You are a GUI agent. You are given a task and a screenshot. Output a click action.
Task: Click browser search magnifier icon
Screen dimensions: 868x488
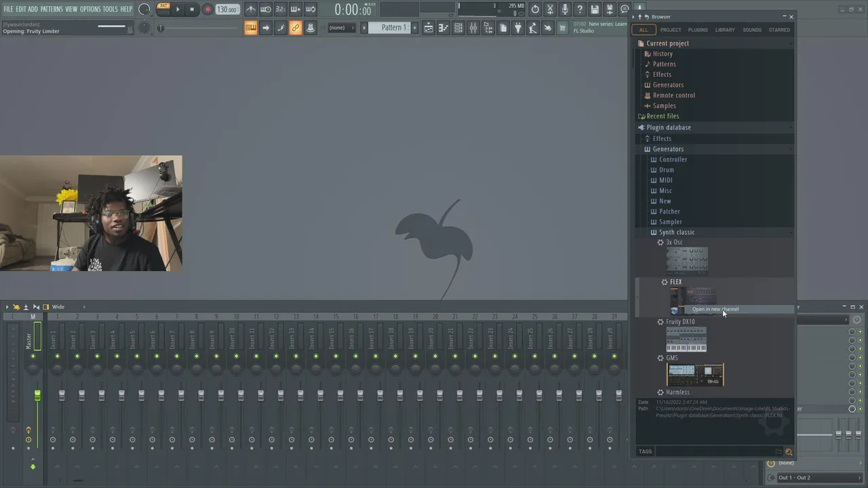pos(789,451)
